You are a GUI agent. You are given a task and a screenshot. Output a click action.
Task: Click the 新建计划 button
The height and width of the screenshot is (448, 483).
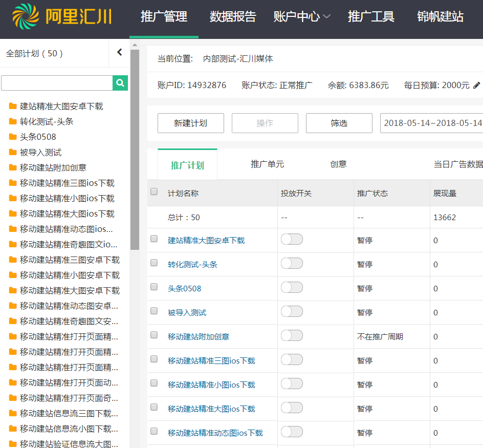point(191,123)
